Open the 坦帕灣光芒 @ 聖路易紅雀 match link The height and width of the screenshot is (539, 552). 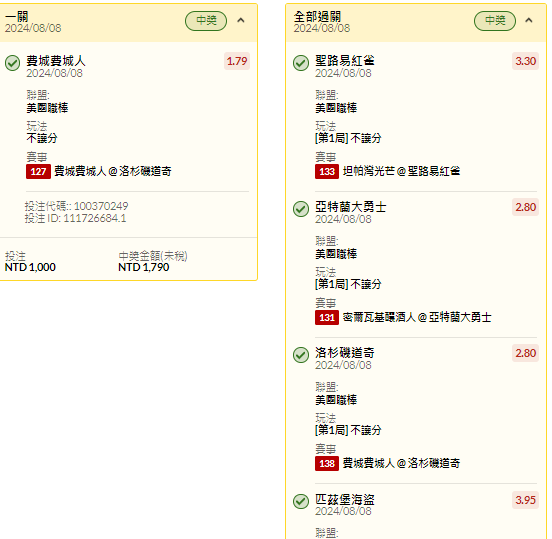pos(402,171)
